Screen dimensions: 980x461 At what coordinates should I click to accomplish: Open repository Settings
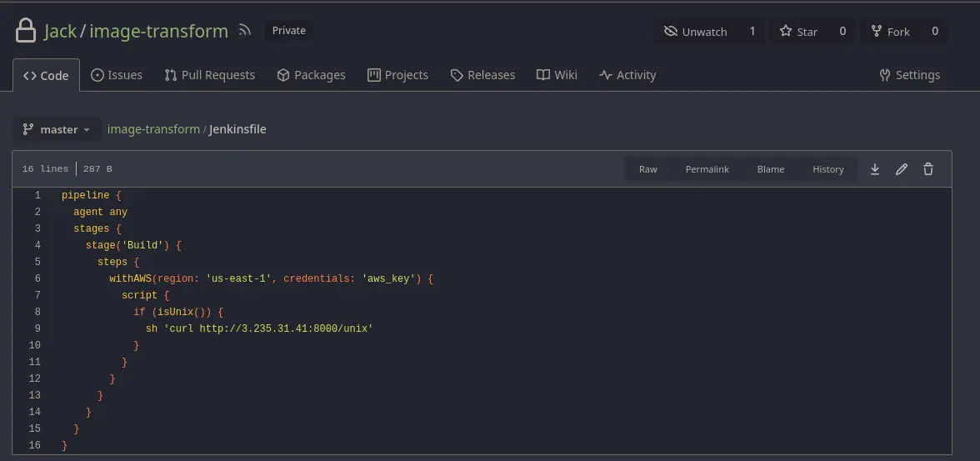click(908, 75)
